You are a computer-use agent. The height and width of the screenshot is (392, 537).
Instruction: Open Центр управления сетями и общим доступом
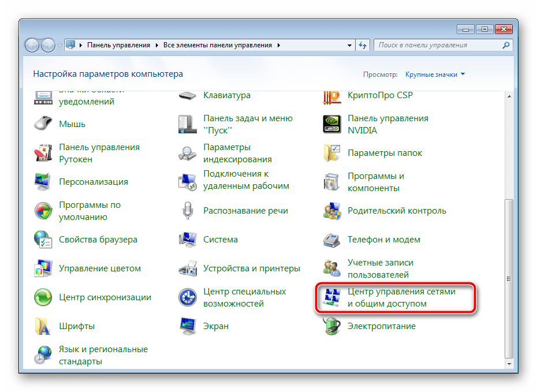tap(402, 297)
